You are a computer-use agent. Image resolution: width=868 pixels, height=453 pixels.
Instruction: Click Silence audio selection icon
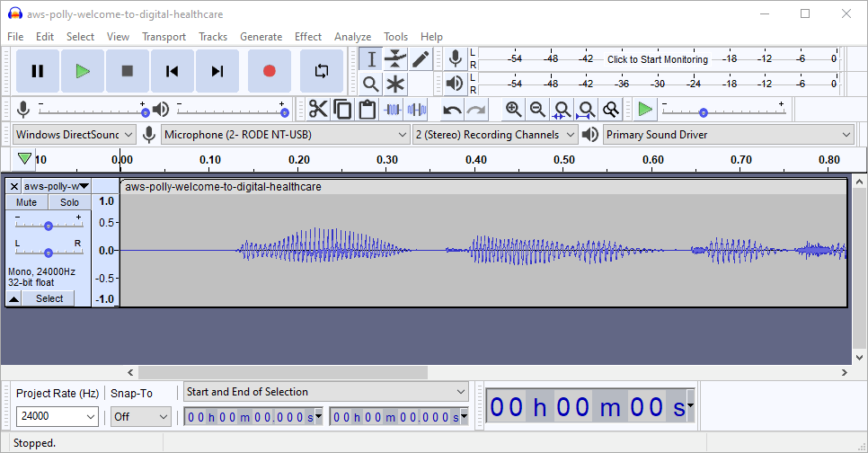click(x=417, y=109)
